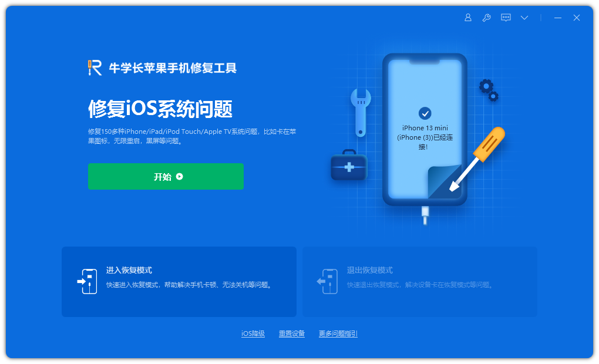Image resolution: width=599 pixels, height=364 pixels.
Task: Click the first-aid toolbox illustration icon
Action: (x=349, y=165)
